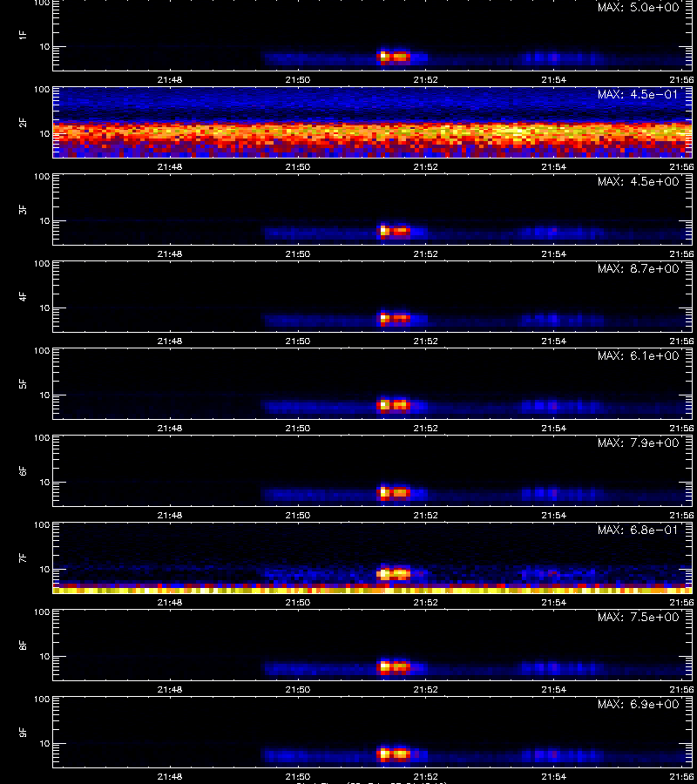Select the 'MAX: 8.7e+00' readout
Image resolution: width=697 pixels, height=784 pixels.
click(638, 268)
